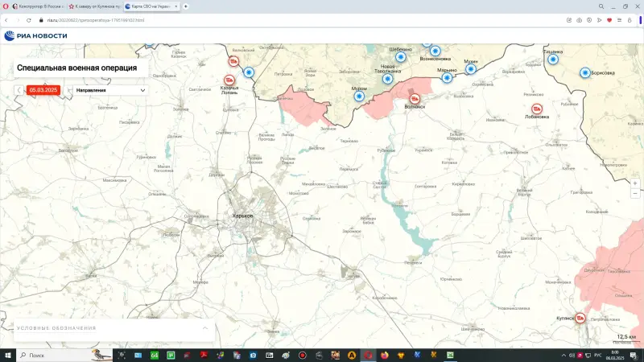Click the blue marker at Шебекино
The height and width of the screenshot is (362, 644).
pyautogui.click(x=400, y=57)
